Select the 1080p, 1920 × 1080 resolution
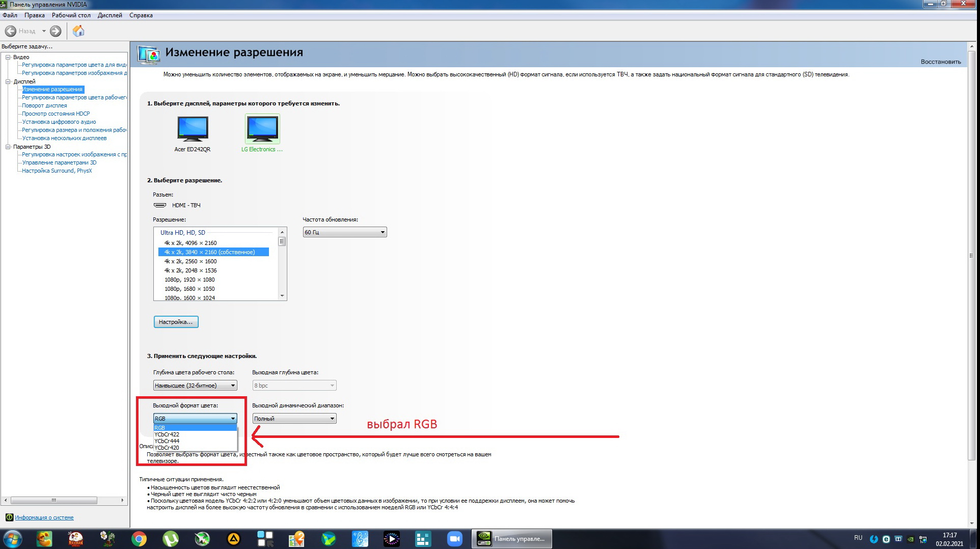The image size is (980, 549). 189,280
